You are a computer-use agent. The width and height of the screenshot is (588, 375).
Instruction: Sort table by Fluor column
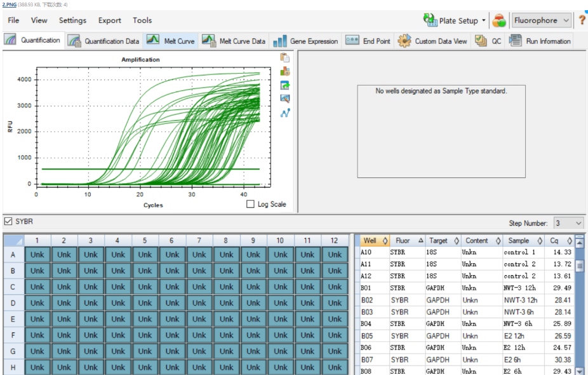point(407,241)
